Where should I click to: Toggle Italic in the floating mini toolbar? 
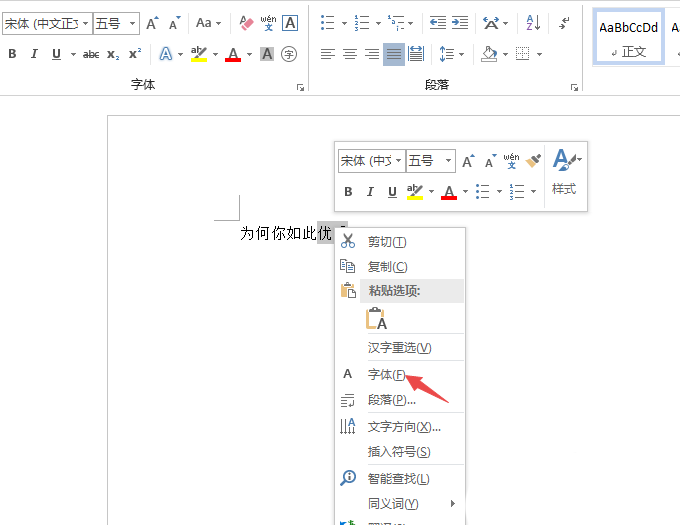coord(370,192)
